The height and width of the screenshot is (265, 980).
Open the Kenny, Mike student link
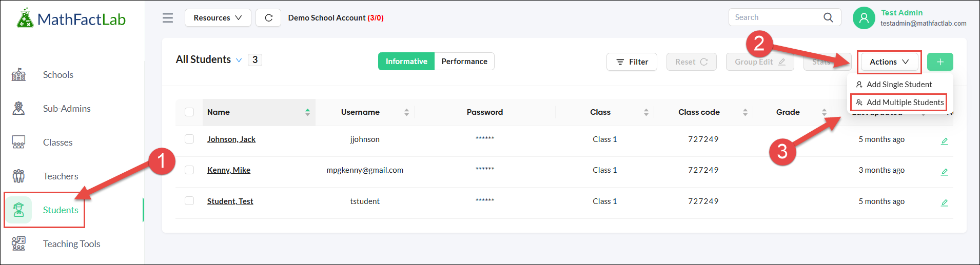(229, 170)
